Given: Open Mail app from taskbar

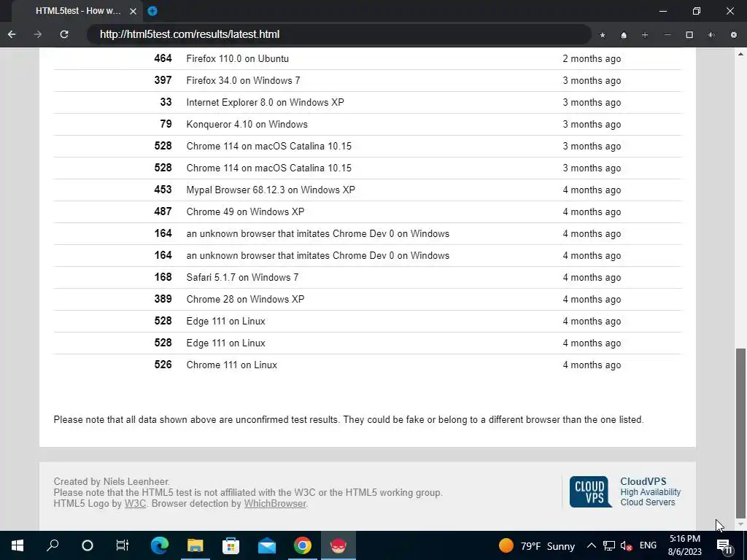Looking at the screenshot, I should pyautogui.click(x=267, y=545).
